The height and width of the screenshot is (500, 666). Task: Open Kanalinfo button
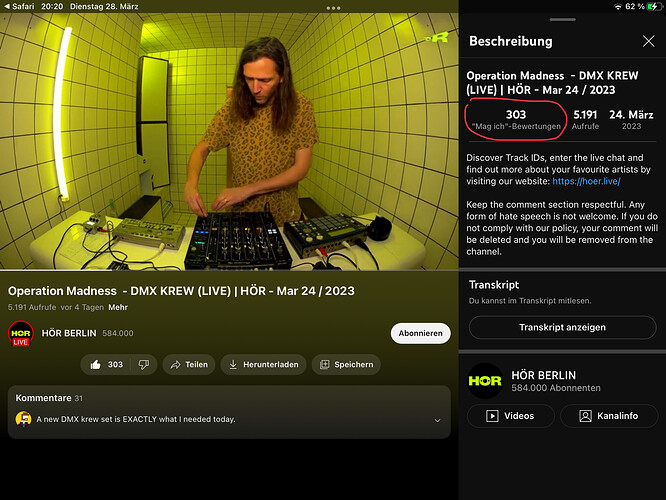click(609, 415)
